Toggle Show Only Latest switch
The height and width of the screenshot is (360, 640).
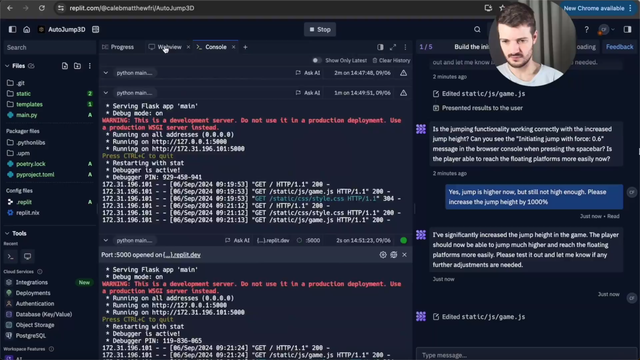[316, 60]
